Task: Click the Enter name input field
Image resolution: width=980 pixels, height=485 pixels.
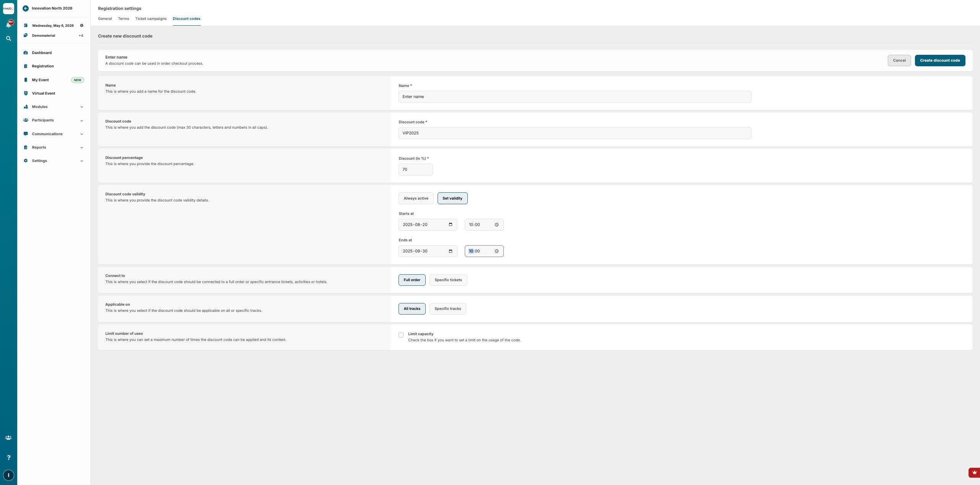Action: 574,97
